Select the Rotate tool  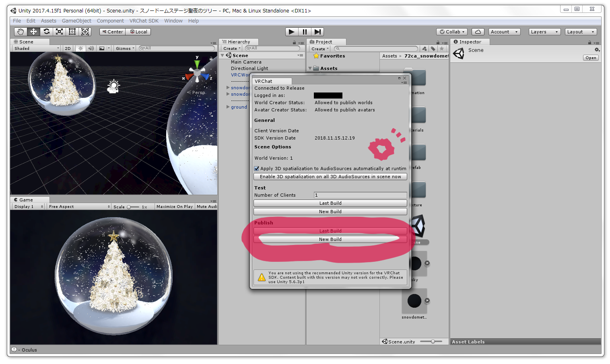tap(46, 32)
